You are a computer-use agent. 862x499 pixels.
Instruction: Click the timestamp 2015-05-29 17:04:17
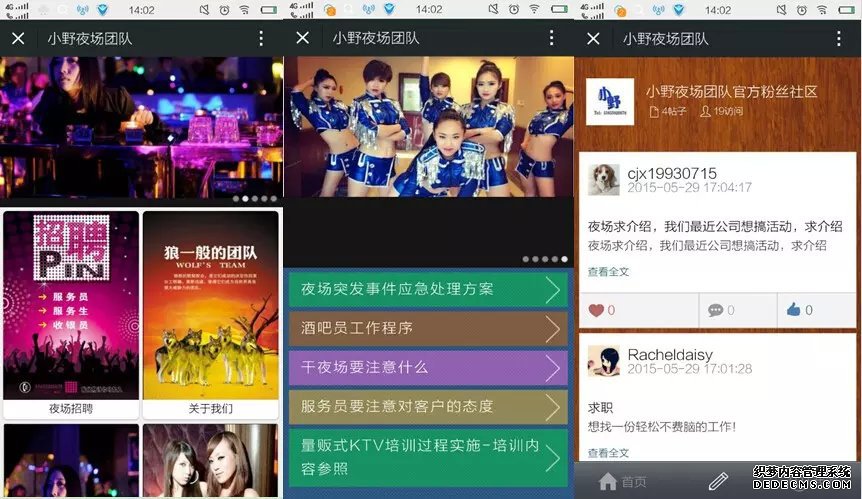pyautogui.click(x=689, y=187)
